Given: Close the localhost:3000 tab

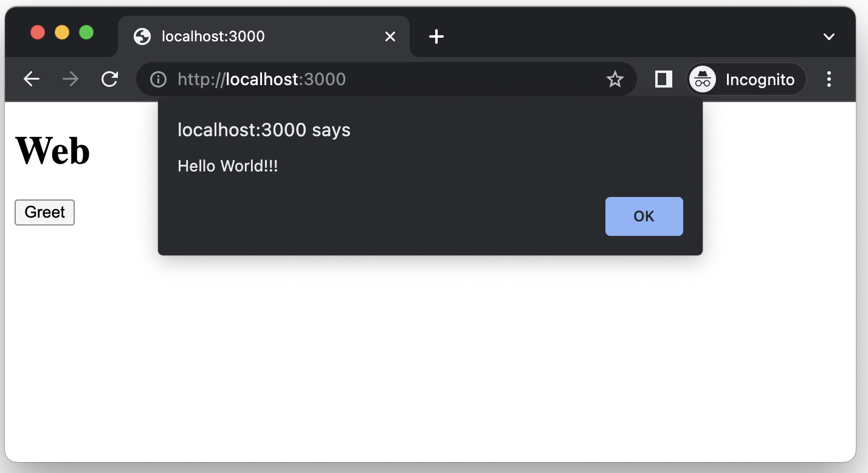Looking at the screenshot, I should (x=390, y=36).
